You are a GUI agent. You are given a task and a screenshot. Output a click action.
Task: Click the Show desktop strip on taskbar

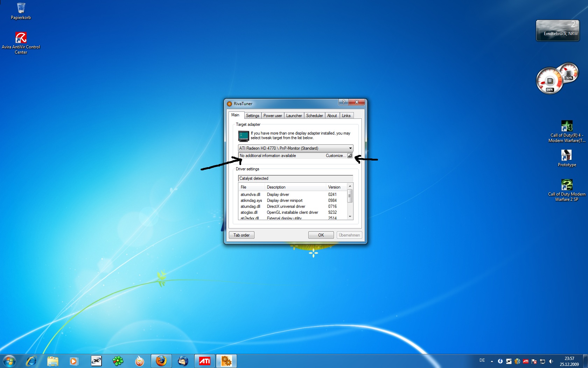pyautogui.click(x=585, y=361)
